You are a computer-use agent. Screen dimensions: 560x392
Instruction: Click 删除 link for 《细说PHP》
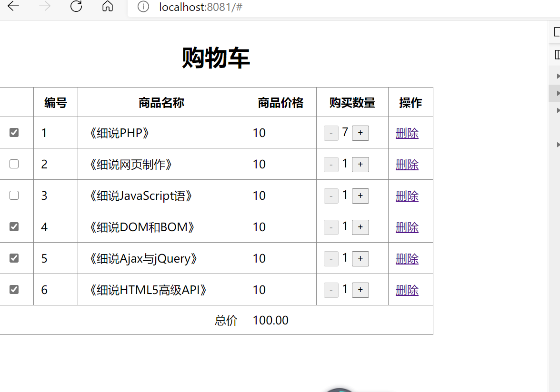[x=407, y=133]
